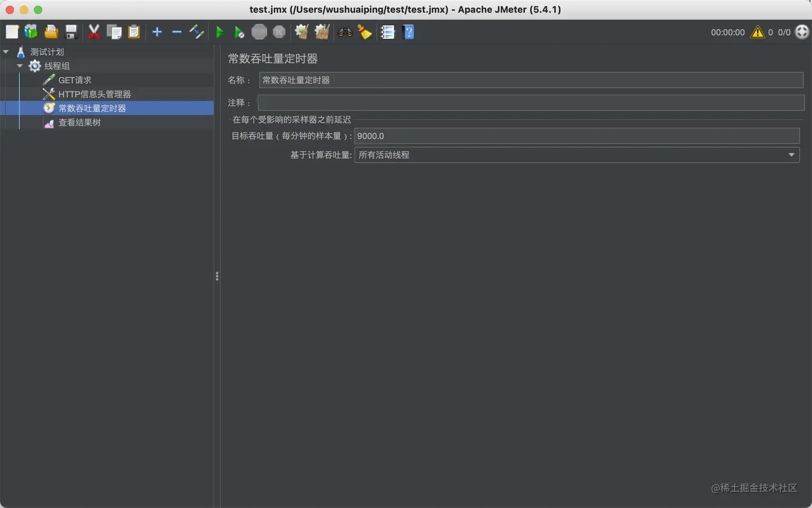Image resolution: width=812 pixels, height=508 pixels.
Task: Collapse the 测试计划 tree node
Action: (6, 52)
